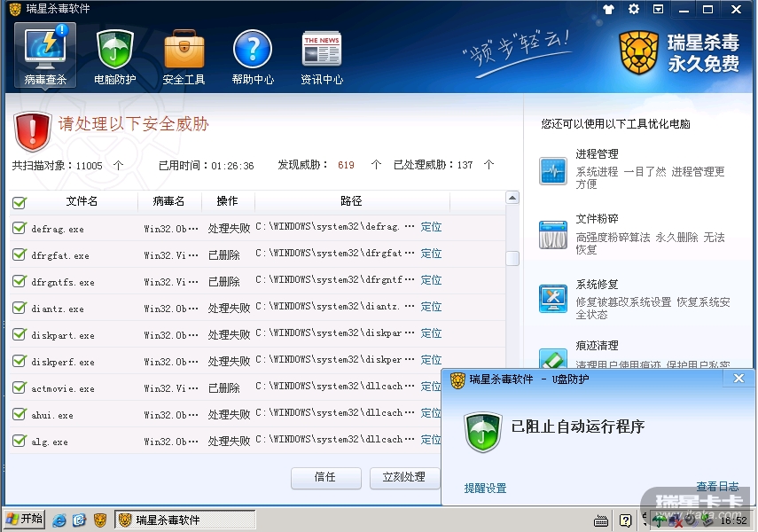Click 文件粉碎 title text
The height and width of the screenshot is (532, 758).
click(597, 219)
